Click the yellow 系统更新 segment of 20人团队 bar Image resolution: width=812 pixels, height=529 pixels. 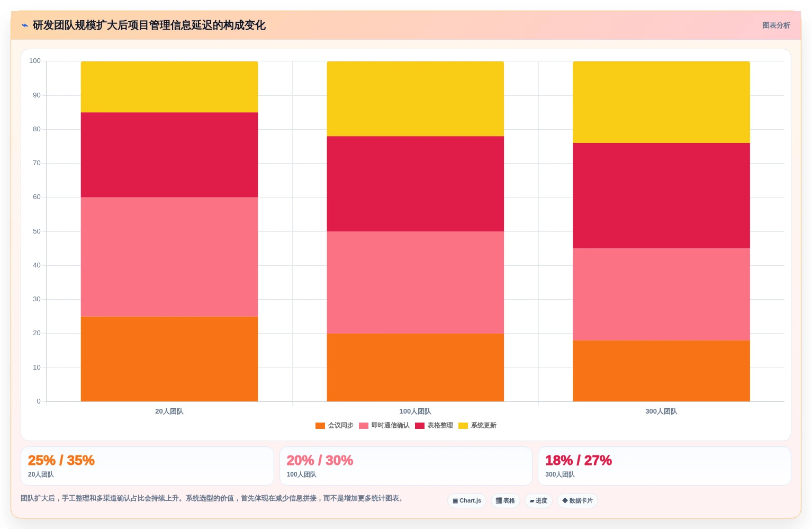pos(169,87)
